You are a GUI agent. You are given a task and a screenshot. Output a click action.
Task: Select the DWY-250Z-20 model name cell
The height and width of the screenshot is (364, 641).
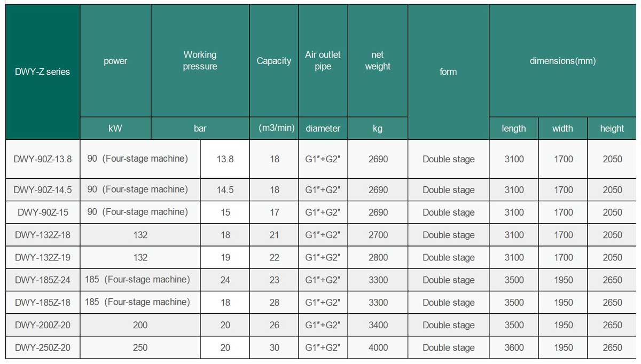(43, 347)
